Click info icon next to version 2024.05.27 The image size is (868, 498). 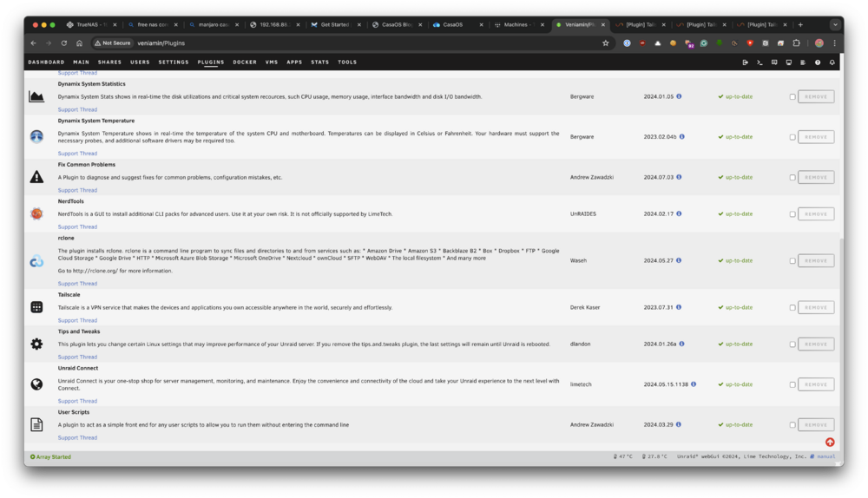pos(679,260)
